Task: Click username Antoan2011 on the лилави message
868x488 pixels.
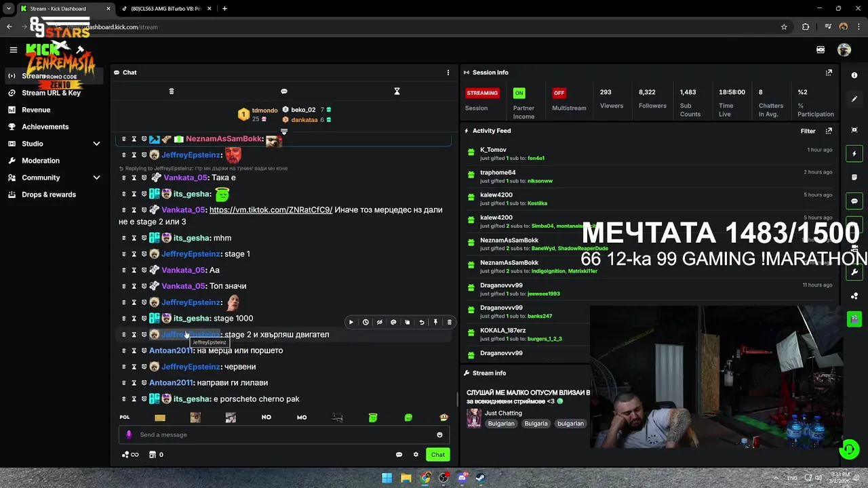Action: (171, 383)
